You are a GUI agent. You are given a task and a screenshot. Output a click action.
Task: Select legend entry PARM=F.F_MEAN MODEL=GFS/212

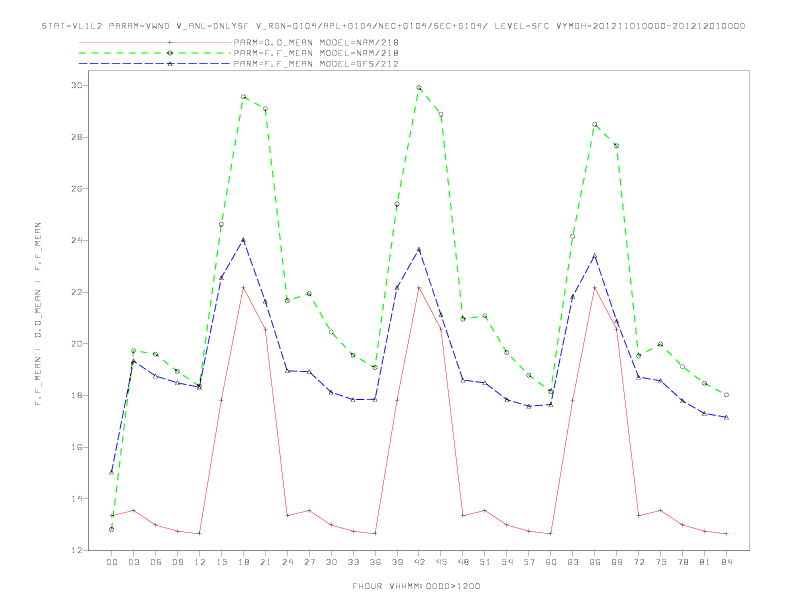(x=316, y=64)
